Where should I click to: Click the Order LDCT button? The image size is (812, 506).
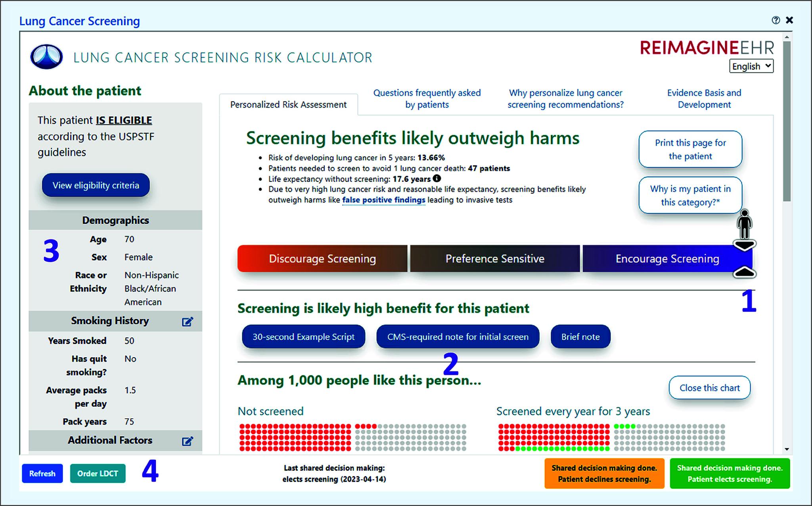pyautogui.click(x=98, y=473)
